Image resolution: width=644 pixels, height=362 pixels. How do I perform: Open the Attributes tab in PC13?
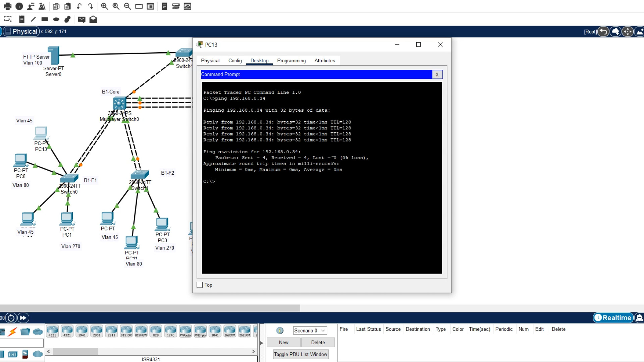tap(325, 61)
